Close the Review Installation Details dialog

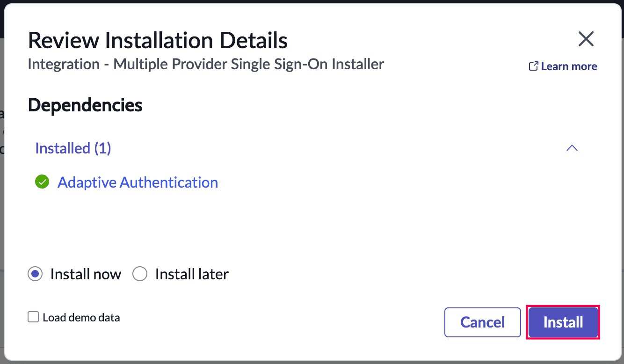(x=586, y=39)
